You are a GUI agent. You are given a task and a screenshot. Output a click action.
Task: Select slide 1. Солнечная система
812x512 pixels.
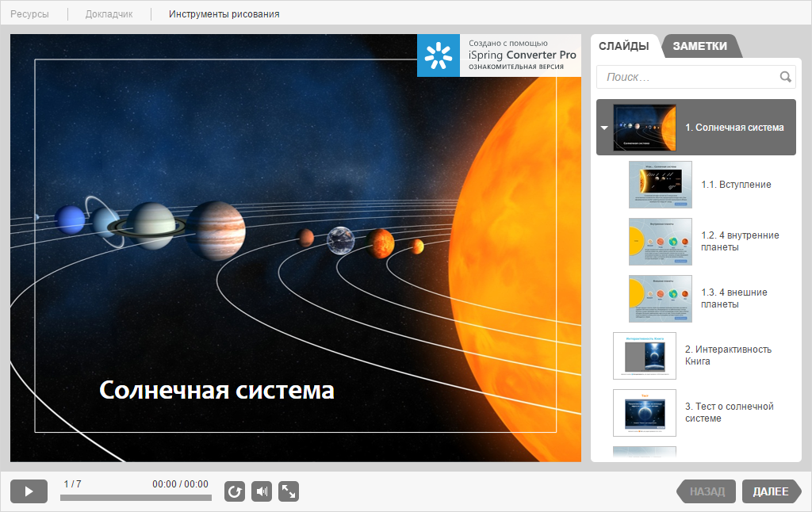tap(696, 128)
